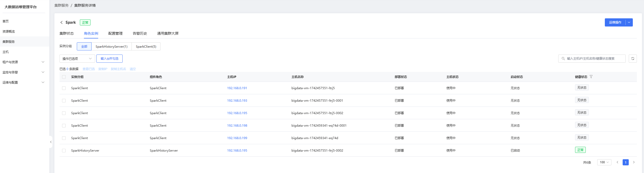Click the back arrow beside Spark
Screen dimensions: 644x173
click(x=62, y=22)
